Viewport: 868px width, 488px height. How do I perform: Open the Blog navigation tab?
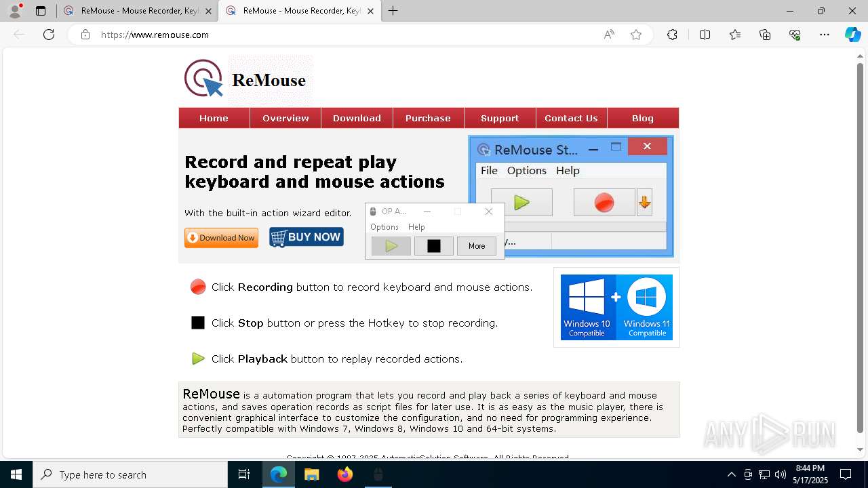tap(643, 118)
